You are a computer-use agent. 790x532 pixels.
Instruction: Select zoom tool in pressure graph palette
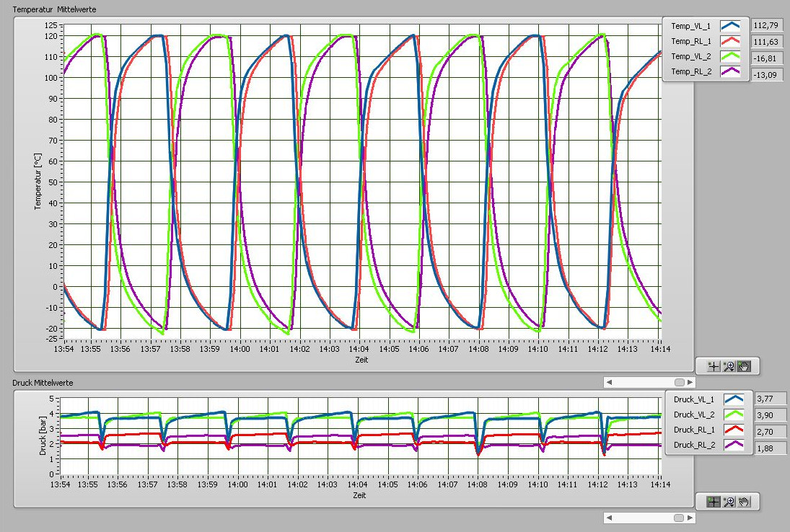[x=729, y=502]
